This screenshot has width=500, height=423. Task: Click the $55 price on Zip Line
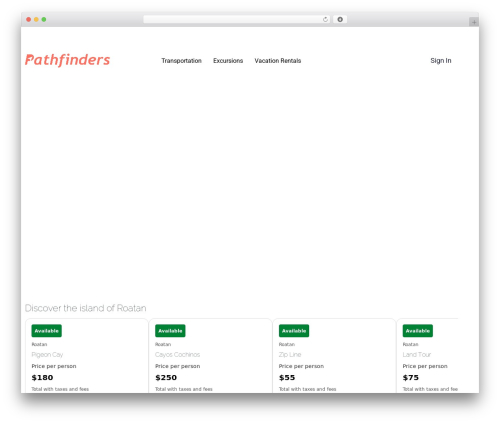click(287, 378)
